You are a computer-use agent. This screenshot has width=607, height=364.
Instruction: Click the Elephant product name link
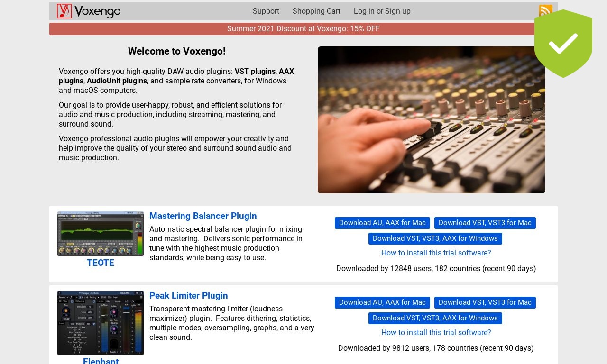coord(101,361)
